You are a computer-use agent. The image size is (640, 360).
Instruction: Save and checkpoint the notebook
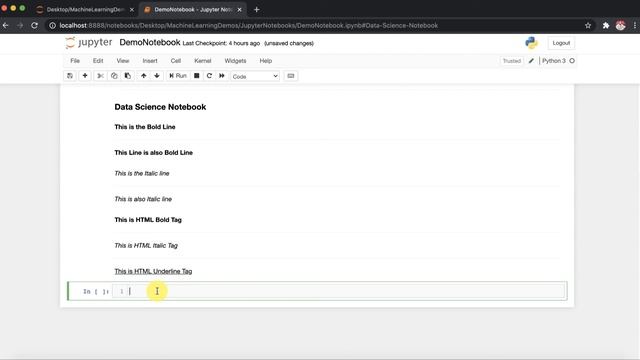(70, 76)
